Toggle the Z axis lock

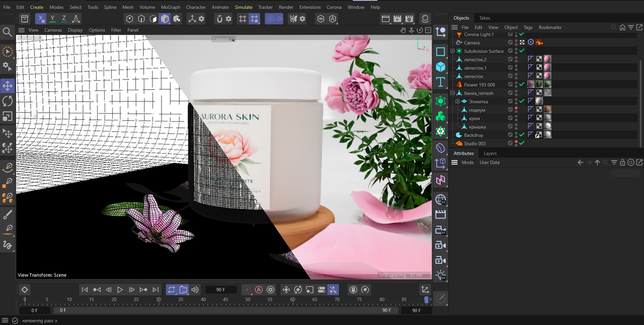[64, 19]
